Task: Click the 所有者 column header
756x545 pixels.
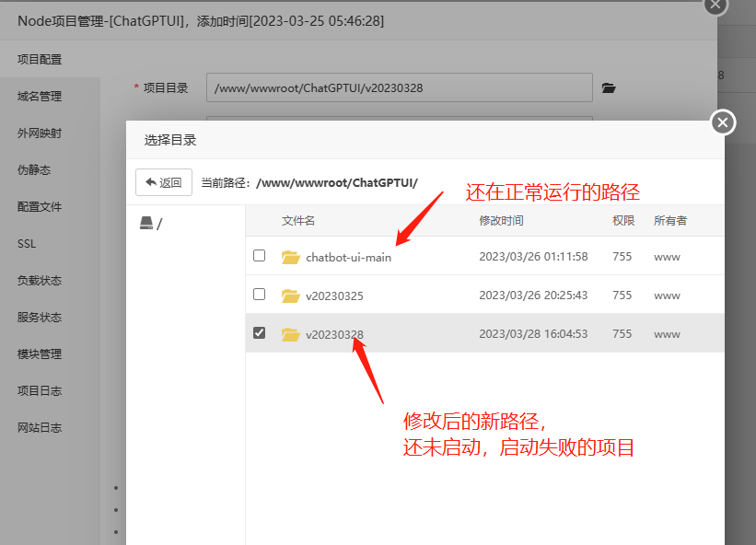Action: (670, 221)
